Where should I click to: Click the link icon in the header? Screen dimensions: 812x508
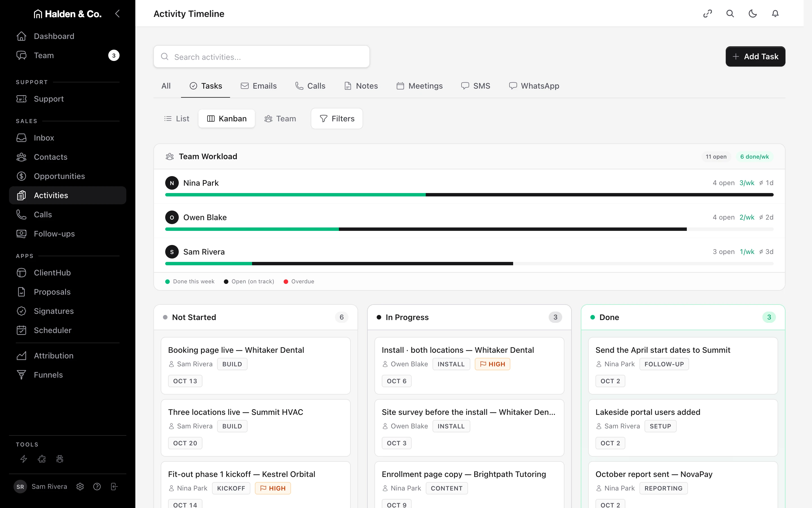(x=708, y=14)
